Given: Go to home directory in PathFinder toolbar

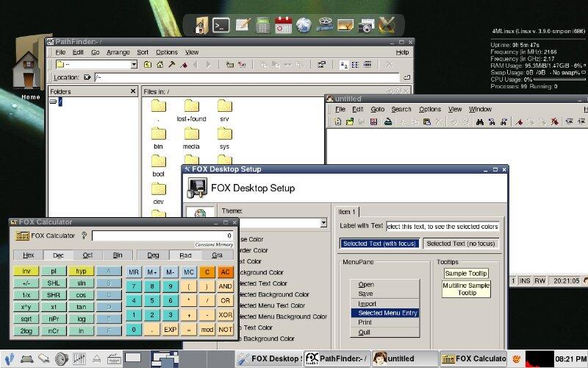Looking at the screenshot, I should coord(159,65).
